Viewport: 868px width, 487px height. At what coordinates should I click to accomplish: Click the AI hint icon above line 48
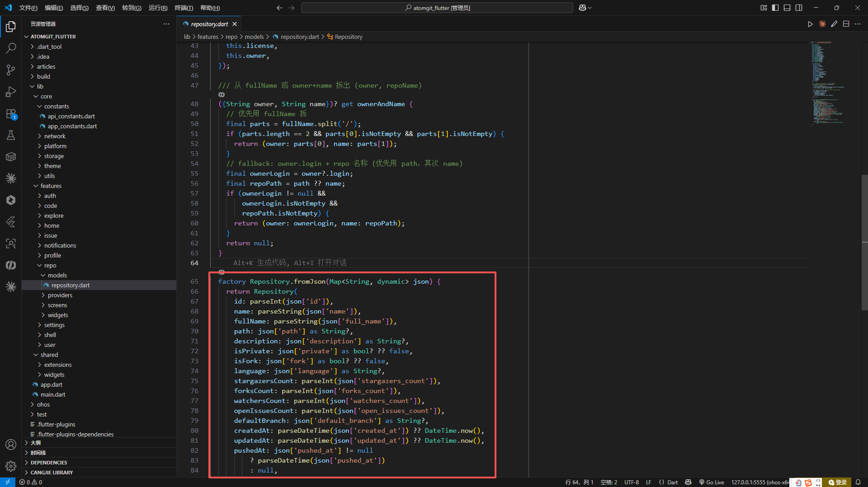pyautogui.click(x=222, y=94)
